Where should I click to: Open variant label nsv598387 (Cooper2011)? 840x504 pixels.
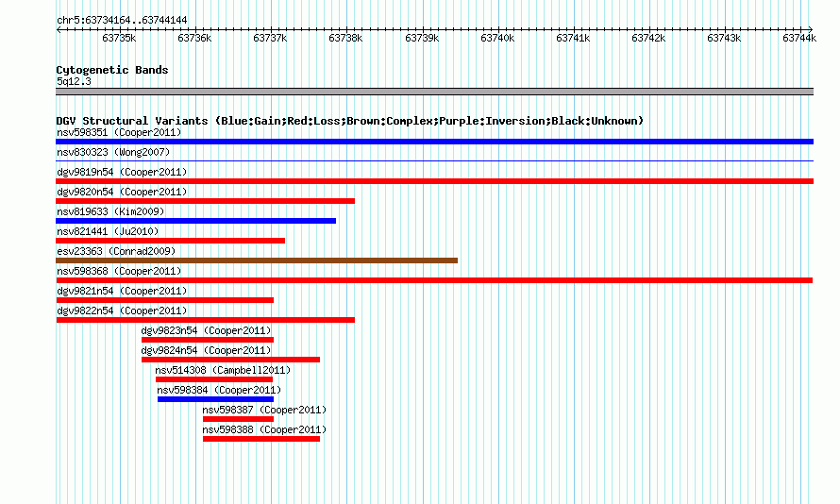[x=264, y=410]
